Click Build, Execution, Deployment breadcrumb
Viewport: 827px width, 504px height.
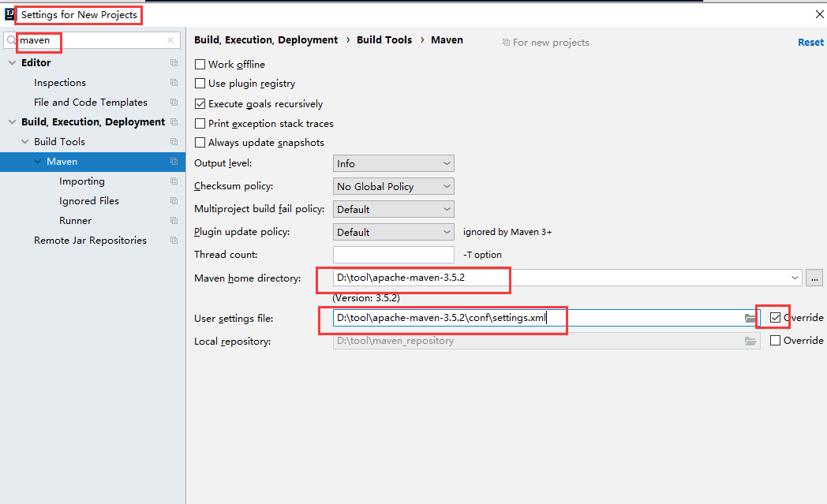click(266, 40)
